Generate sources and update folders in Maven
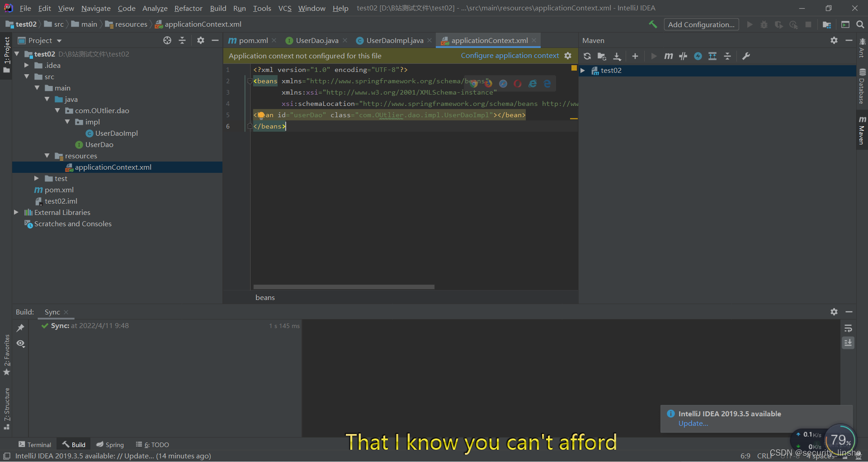The image size is (868, 462). pos(602,56)
